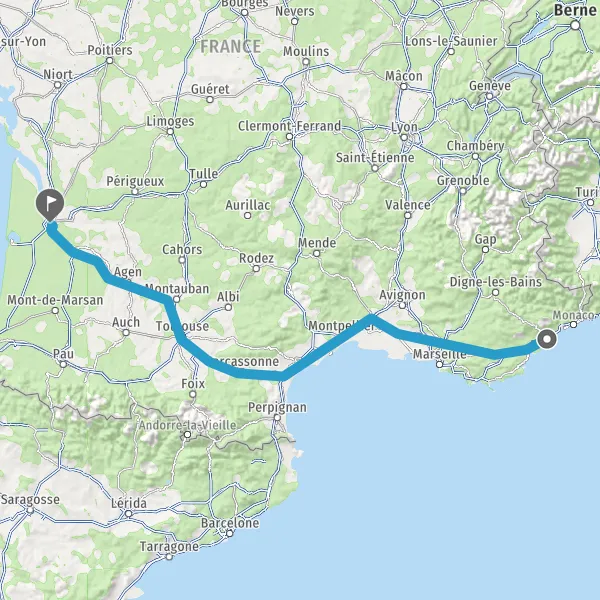Click the Genève city marker

point(489,96)
